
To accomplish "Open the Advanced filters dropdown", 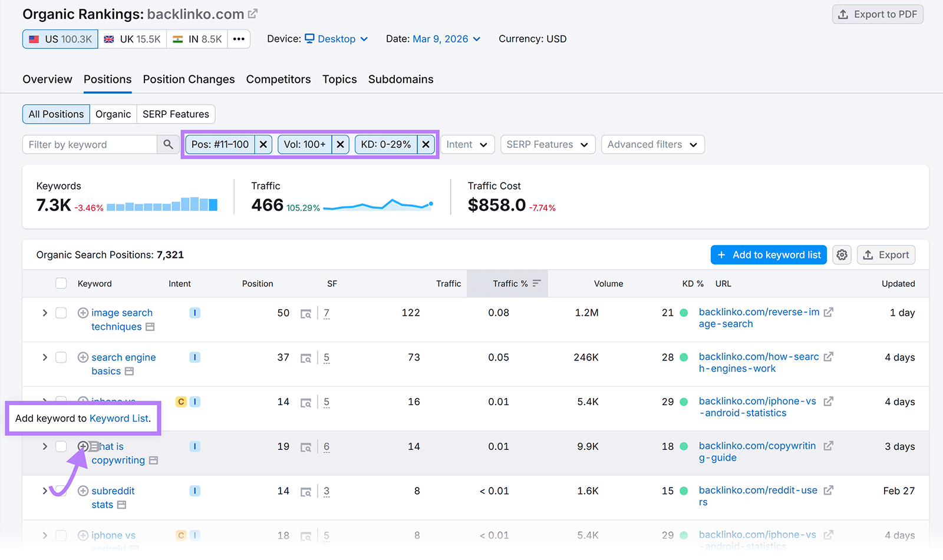I will pyautogui.click(x=652, y=144).
